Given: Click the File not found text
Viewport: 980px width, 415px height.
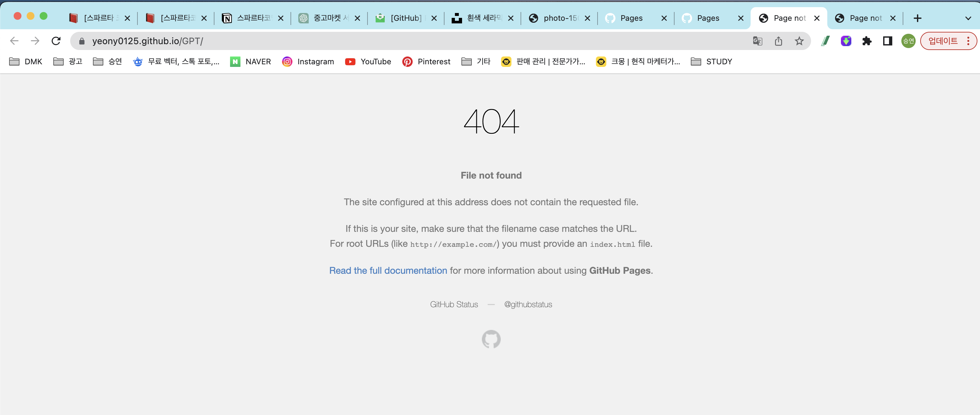Looking at the screenshot, I should 491,175.
